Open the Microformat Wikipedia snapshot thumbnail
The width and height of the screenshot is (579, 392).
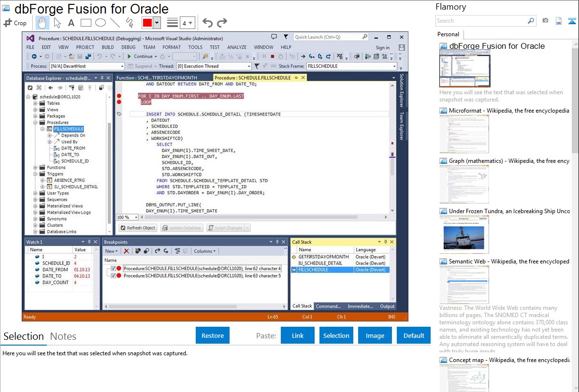464,134
